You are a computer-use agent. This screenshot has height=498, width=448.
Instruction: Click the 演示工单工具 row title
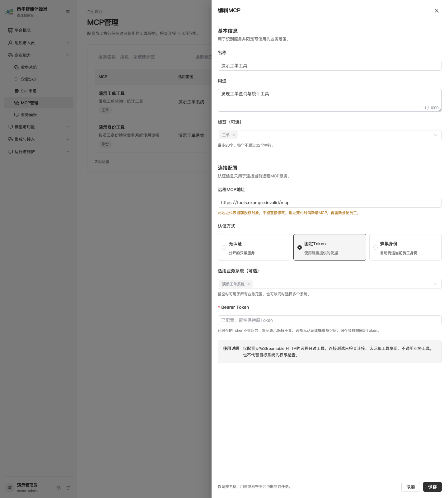pos(112,93)
